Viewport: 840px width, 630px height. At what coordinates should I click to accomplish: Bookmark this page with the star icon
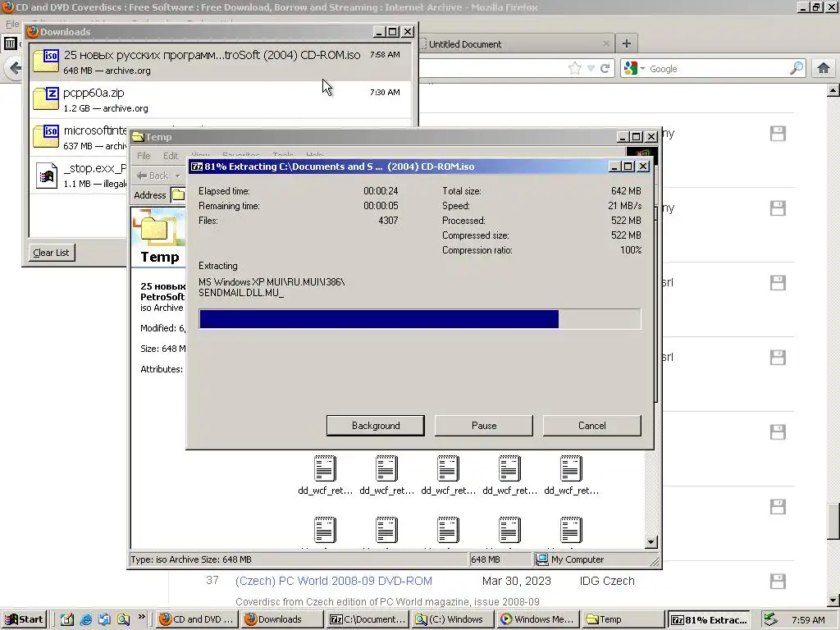click(x=574, y=68)
